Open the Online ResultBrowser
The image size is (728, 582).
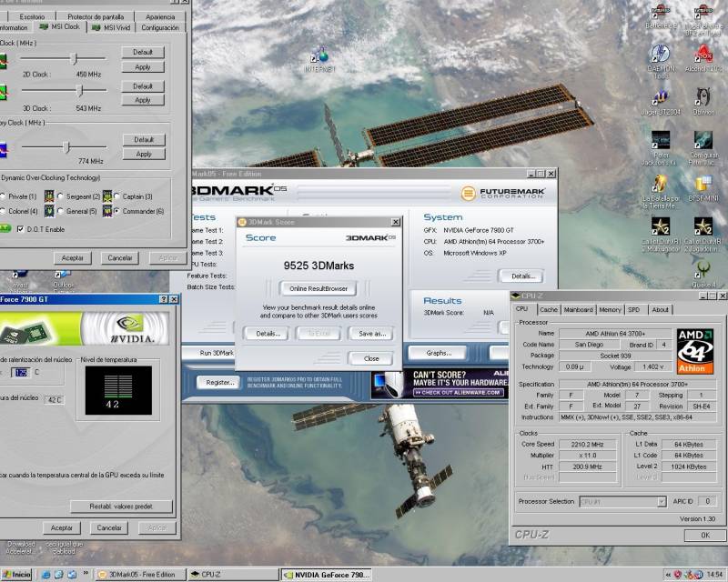[x=318, y=288]
